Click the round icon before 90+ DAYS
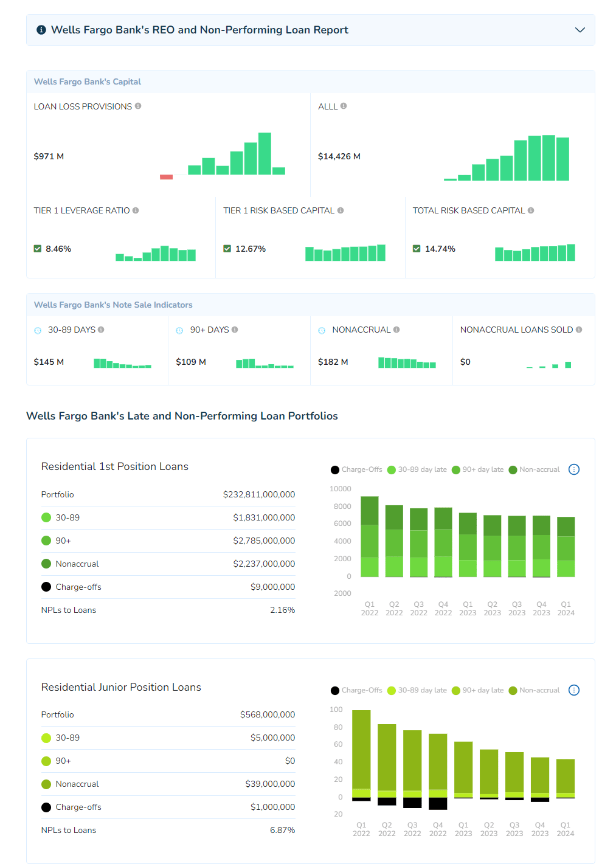Image resolution: width=616 pixels, height=864 pixels. 179,330
